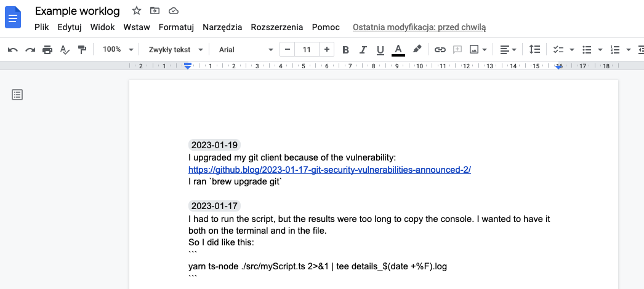The image size is (644, 289).
Task: Run spelling and grammar check
Action: coord(65,50)
